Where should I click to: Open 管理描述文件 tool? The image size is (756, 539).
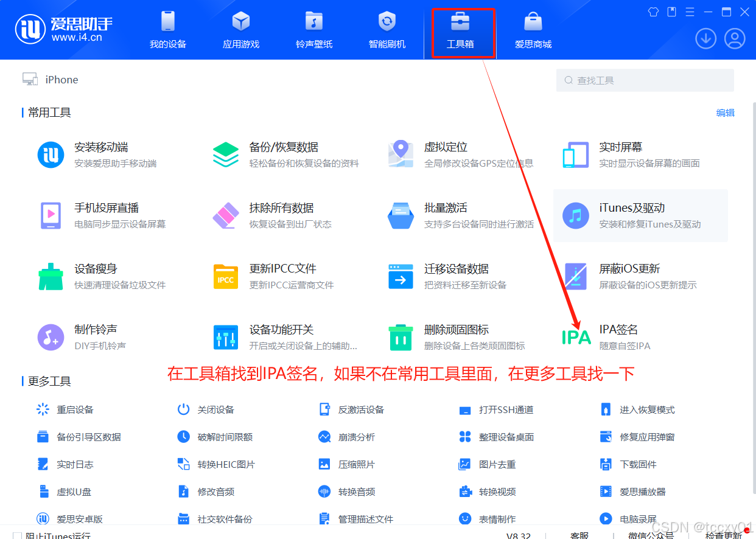[357, 519]
